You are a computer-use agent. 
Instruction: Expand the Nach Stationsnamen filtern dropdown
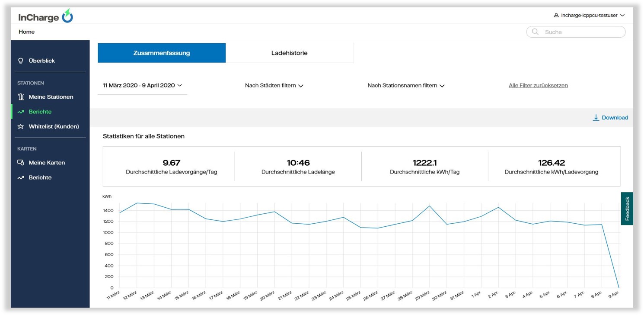[406, 86]
